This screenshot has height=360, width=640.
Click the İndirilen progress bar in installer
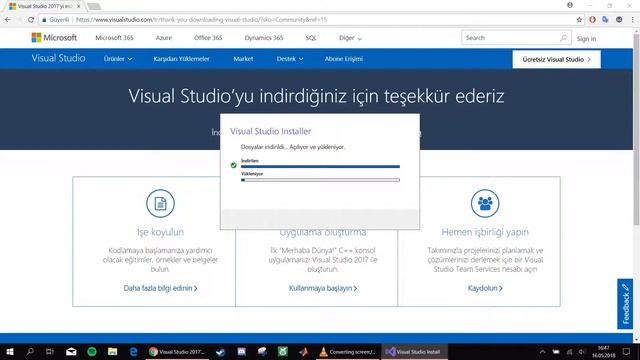[320, 167]
